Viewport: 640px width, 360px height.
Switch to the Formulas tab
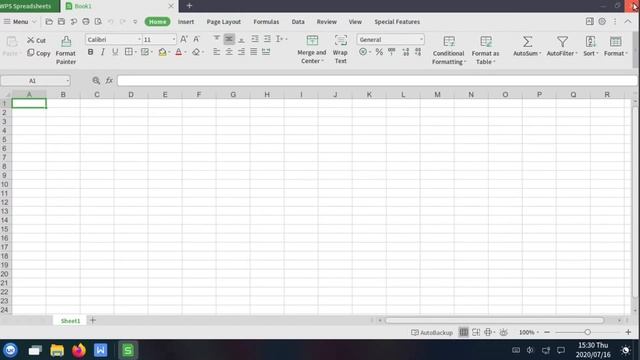[x=266, y=22]
